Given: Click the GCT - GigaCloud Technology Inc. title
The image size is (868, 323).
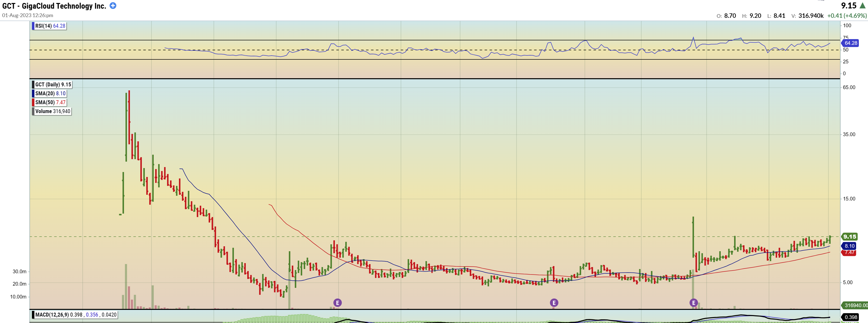Looking at the screenshot, I should pos(54,6).
